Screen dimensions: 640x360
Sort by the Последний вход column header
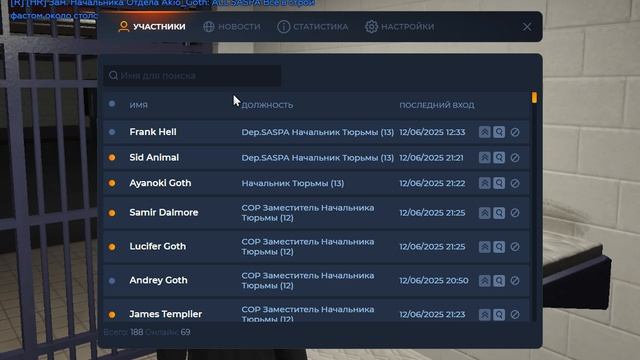click(x=437, y=105)
